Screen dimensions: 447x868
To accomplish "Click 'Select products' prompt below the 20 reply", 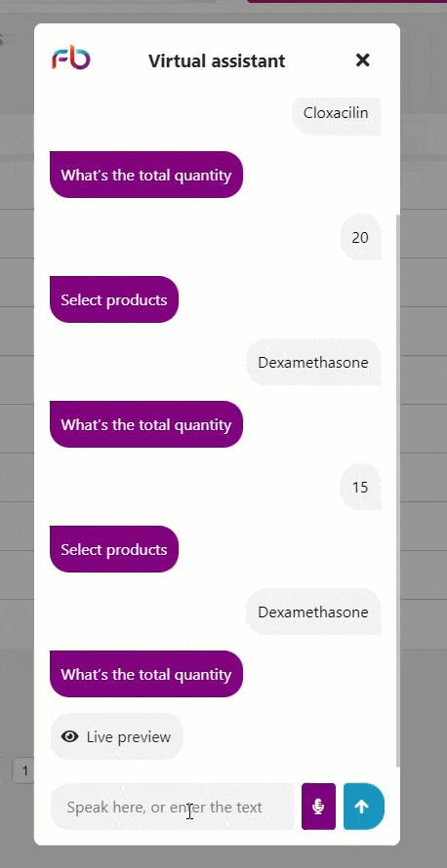I will (x=114, y=299).
